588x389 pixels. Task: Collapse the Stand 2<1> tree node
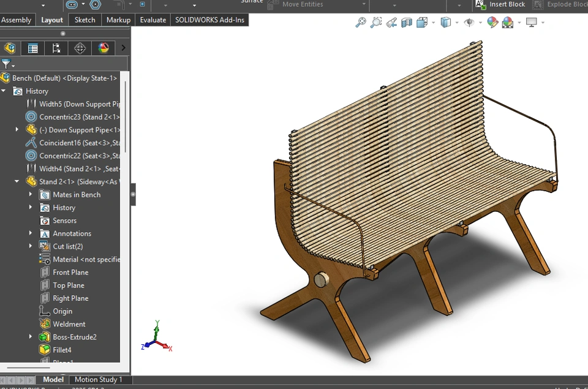tap(17, 181)
